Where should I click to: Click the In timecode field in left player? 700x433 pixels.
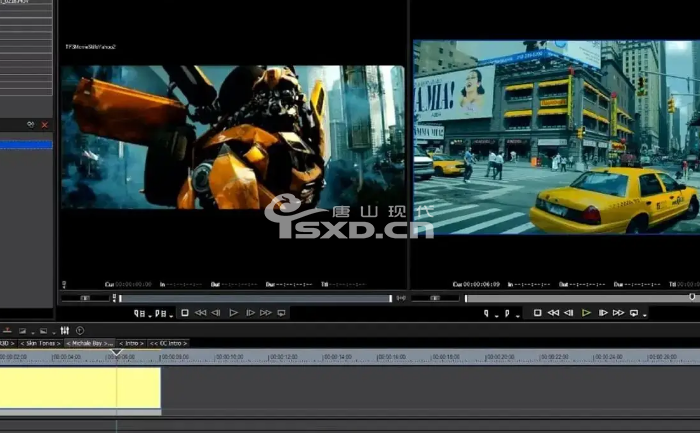tap(181, 284)
